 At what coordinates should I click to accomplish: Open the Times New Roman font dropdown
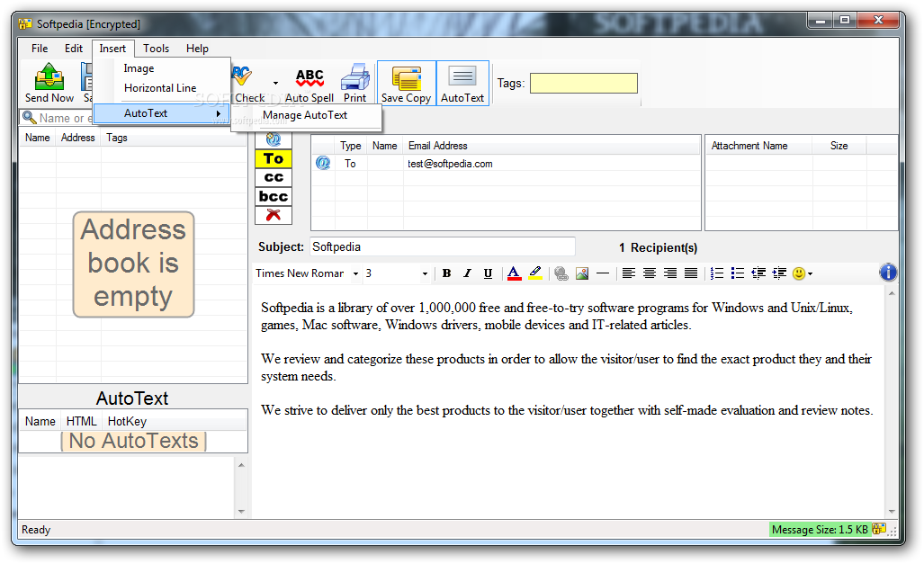point(355,273)
